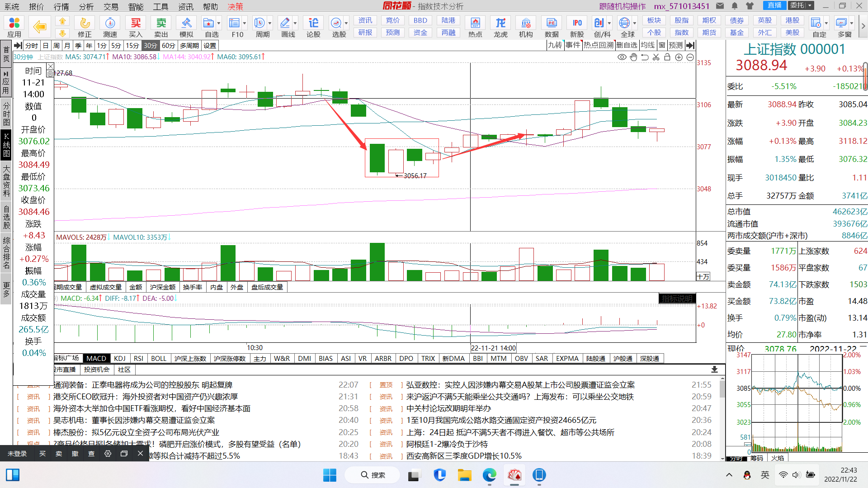Screen dimensions: 868x488
Task: Open the 模拟 simulation trading icon
Action: tap(186, 27)
